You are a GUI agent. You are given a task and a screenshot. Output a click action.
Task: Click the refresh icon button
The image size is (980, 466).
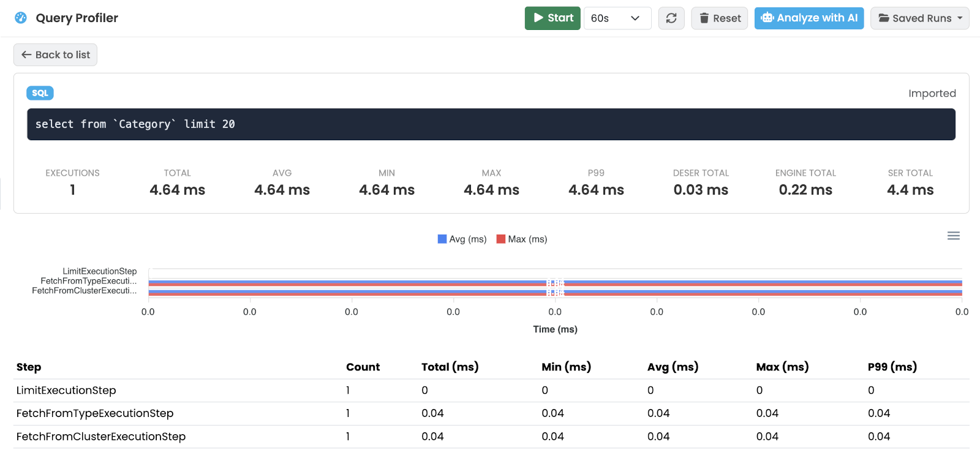[671, 18]
